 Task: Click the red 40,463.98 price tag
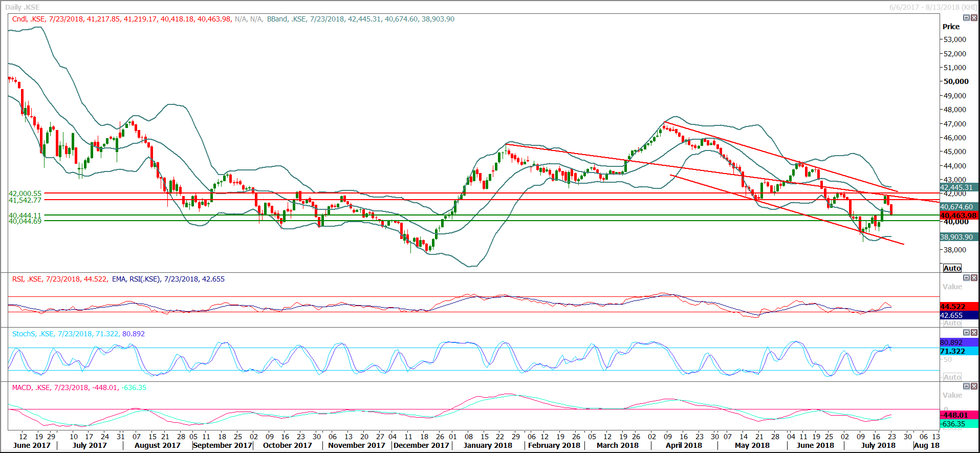click(959, 215)
